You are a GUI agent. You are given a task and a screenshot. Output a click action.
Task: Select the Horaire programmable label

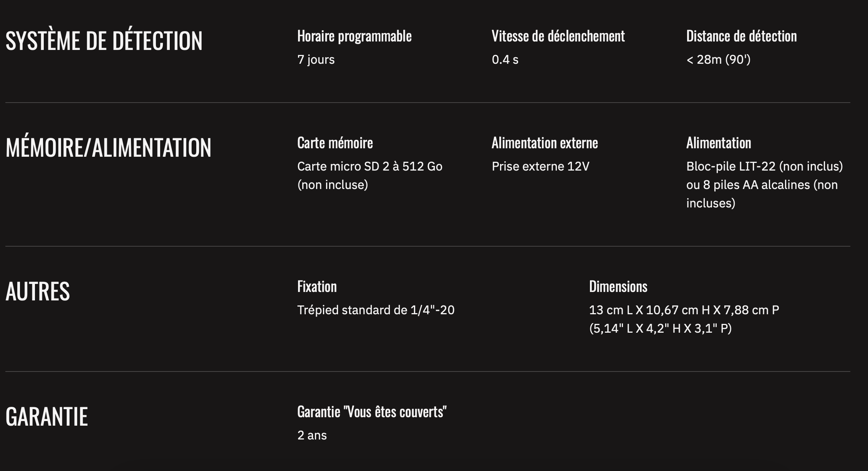(354, 36)
